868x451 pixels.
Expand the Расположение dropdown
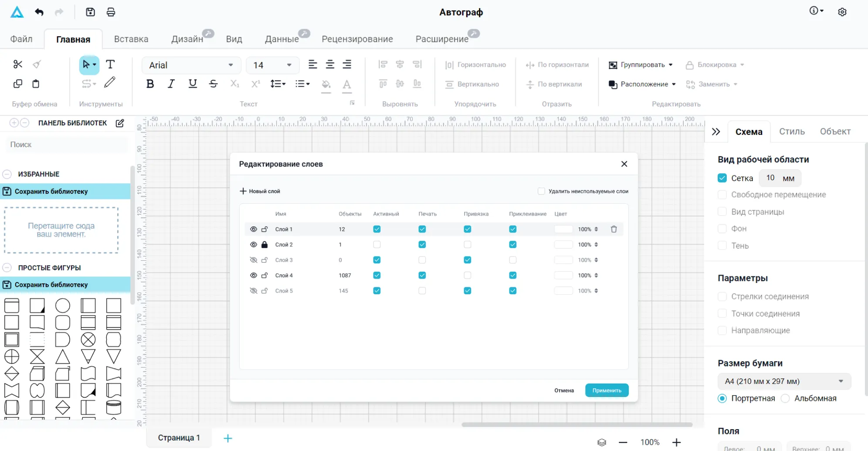(x=642, y=84)
